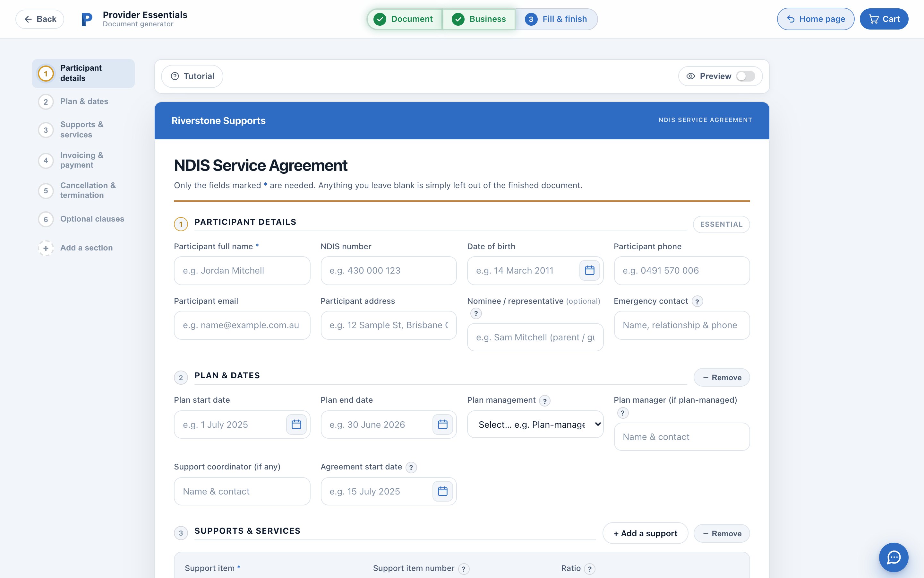Go back with the Back button
The width and height of the screenshot is (924, 578).
pyautogui.click(x=40, y=19)
